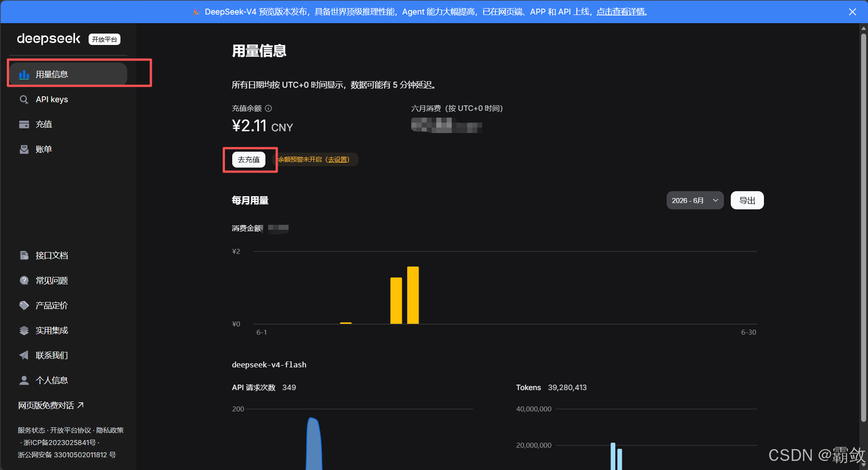Click the 隐私政策 footer link

(x=110, y=430)
